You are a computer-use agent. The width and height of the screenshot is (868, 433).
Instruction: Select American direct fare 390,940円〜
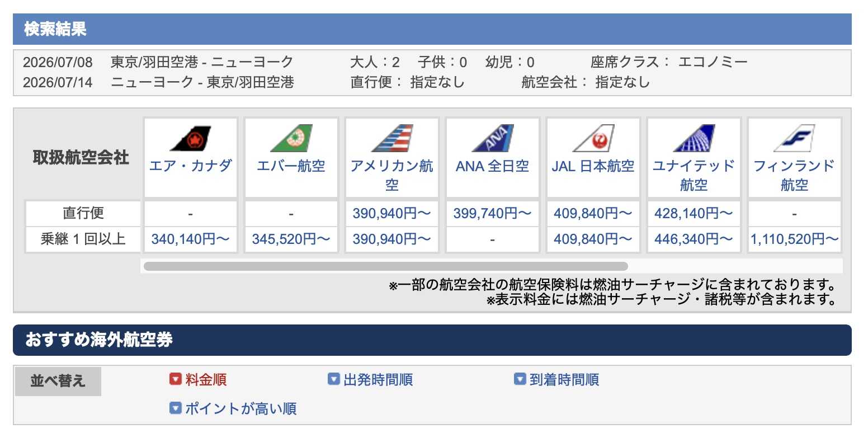391,213
